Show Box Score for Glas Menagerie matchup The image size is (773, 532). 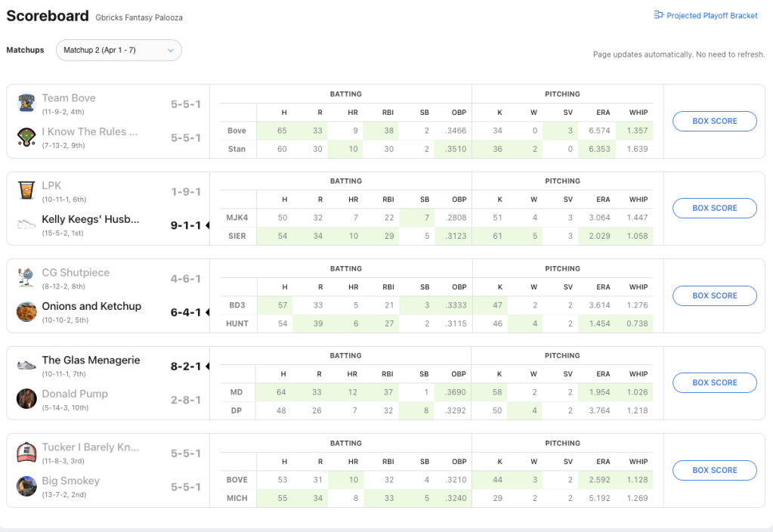[714, 382]
